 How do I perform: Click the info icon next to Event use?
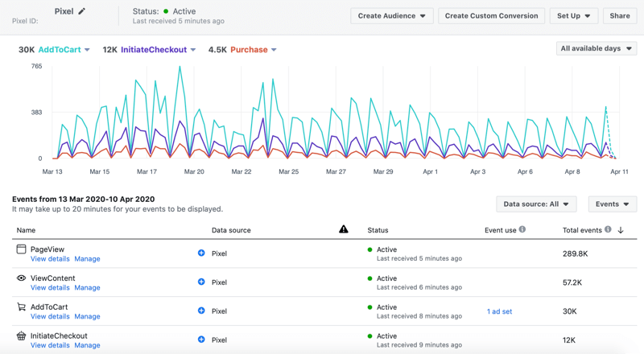[522, 230]
